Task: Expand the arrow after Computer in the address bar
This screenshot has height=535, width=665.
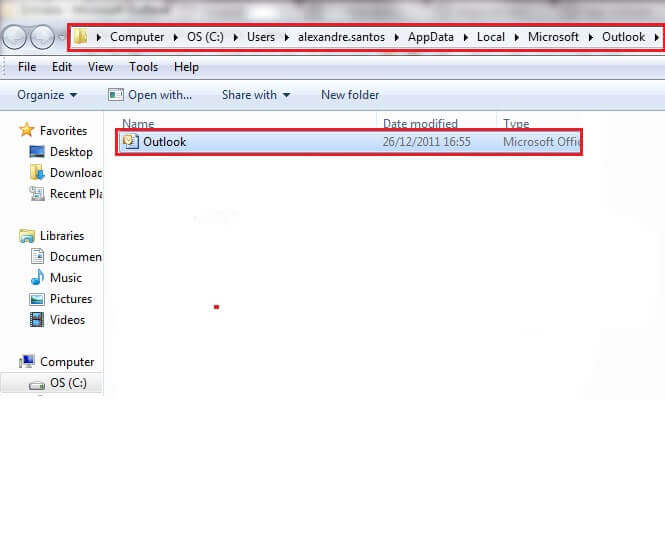Action: 175,37
